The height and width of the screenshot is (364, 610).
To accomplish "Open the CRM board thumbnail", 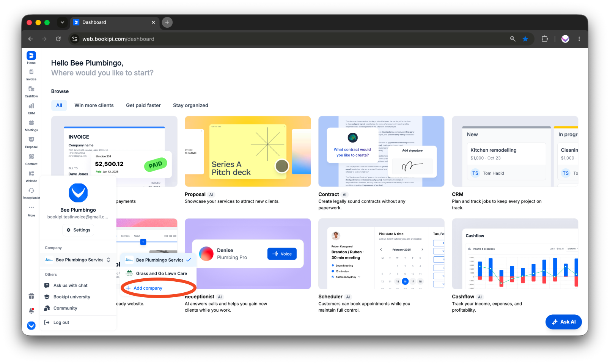I will tap(515, 151).
